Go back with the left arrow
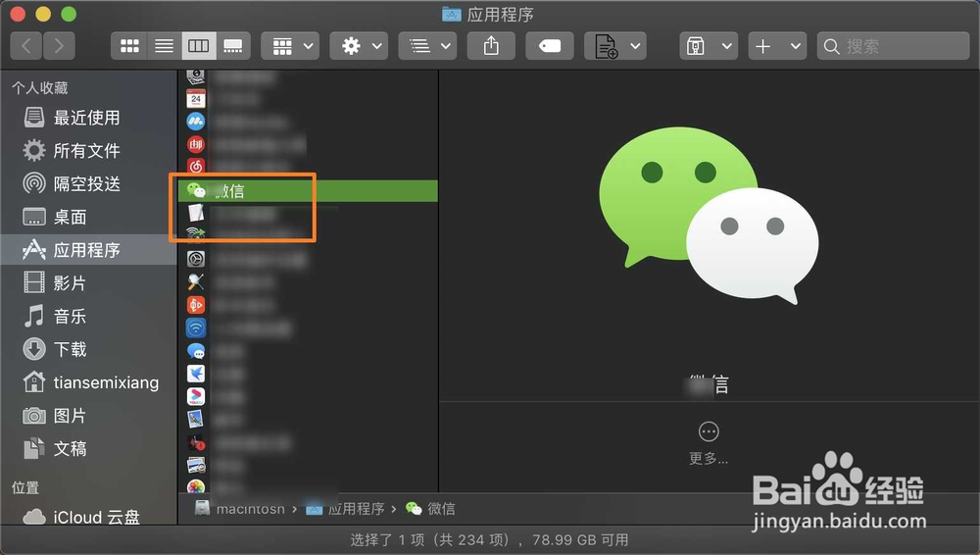980x555 pixels. tap(26, 46)
